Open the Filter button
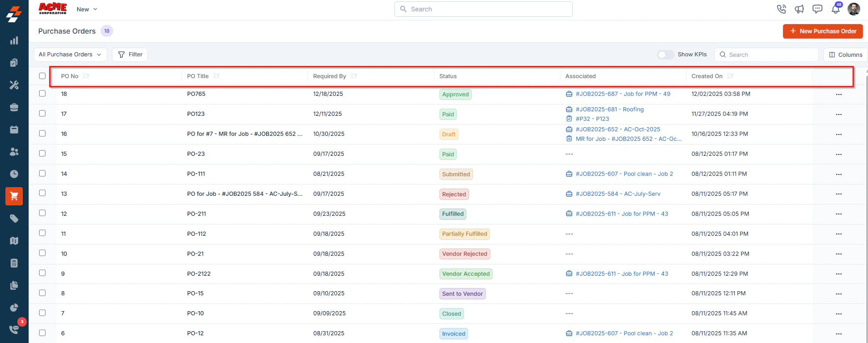Image resolution: width=868 pixels, height=343 pixels. 130,55
